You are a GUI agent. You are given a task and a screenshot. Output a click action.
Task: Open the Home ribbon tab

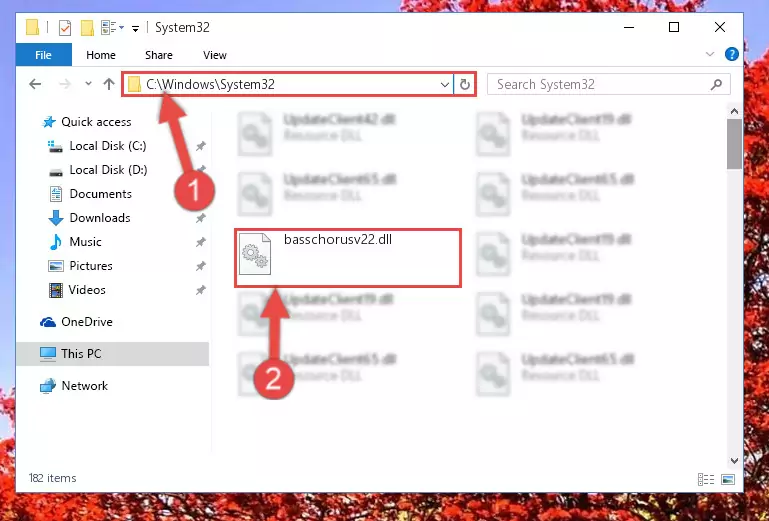pos(101,55)
